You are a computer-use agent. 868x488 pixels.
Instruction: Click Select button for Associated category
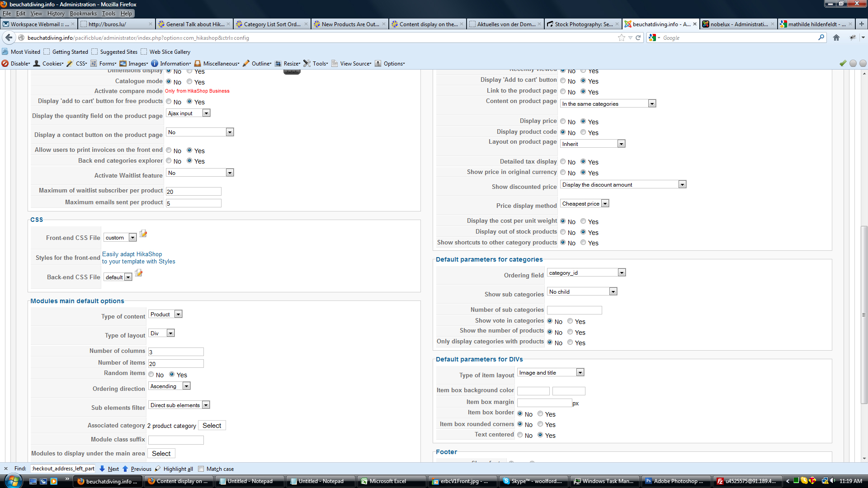pos(212,426)
